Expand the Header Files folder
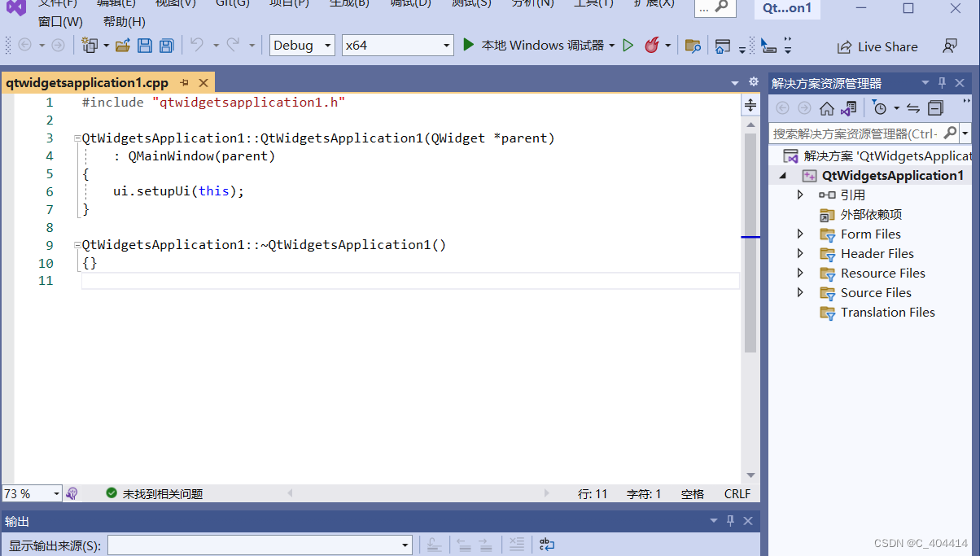Image resolution: width=980 pixels, height=556 pixels. pyautogui.click(x=800, y=253)
